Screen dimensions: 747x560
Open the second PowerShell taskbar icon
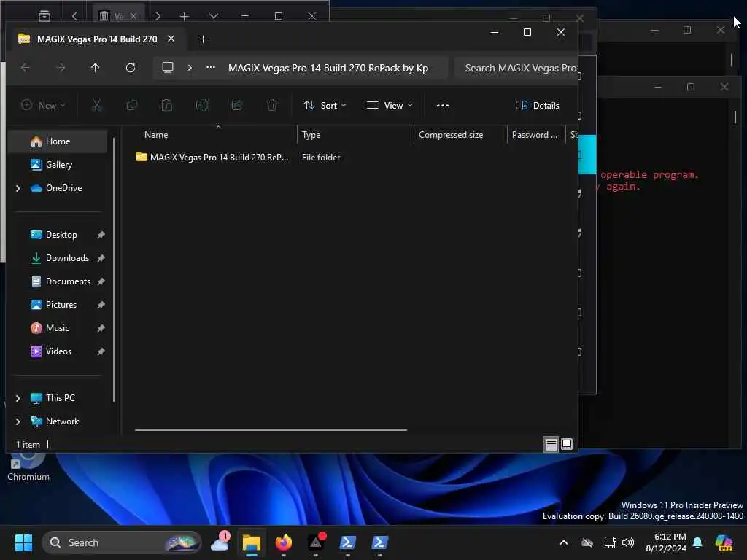coord(379,542)
